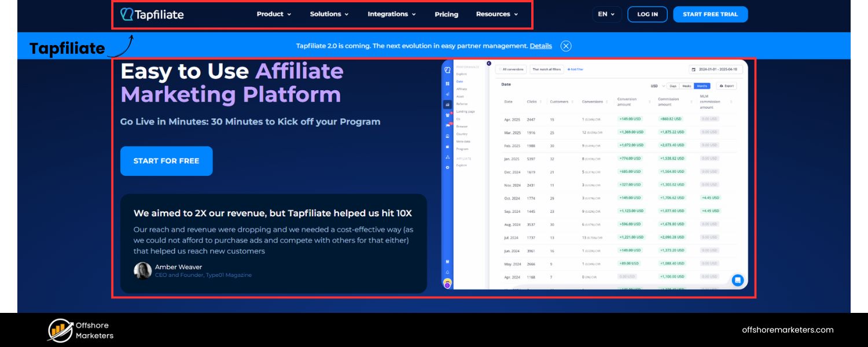Viewport: 868px width, 347px height.
Task: Select the Months grouping toggle
Action: [x=702, y=86]
